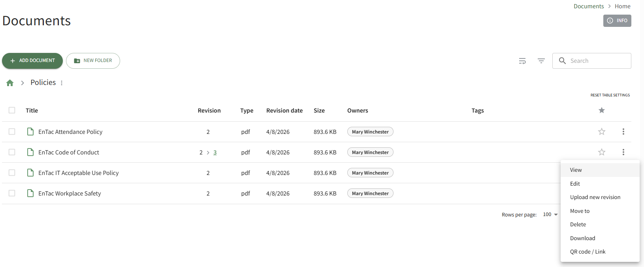The height and width of the screenshot is (267, 644).
Task: Toggle text wrap icon in table toolbar
Action: (522, 61)
